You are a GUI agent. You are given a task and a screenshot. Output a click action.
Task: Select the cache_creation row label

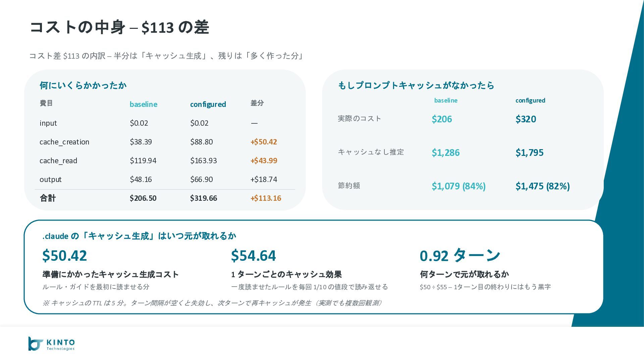[64, 142]
